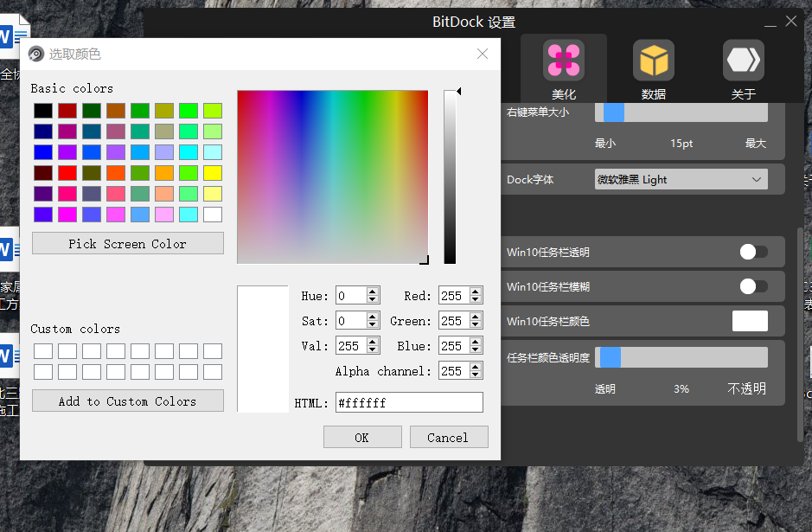Click inside the Blue value field
The height and width of the screenshot is (532, 812).
(x=454, y=346)
